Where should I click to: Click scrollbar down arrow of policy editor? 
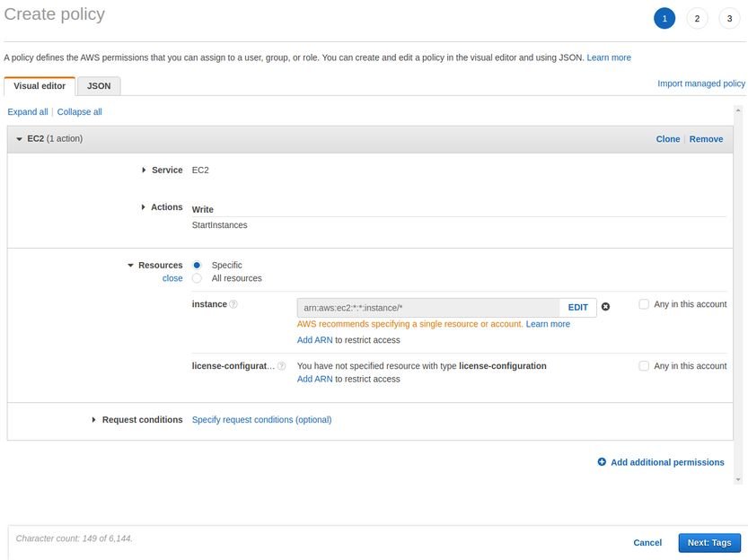[738, 479]
